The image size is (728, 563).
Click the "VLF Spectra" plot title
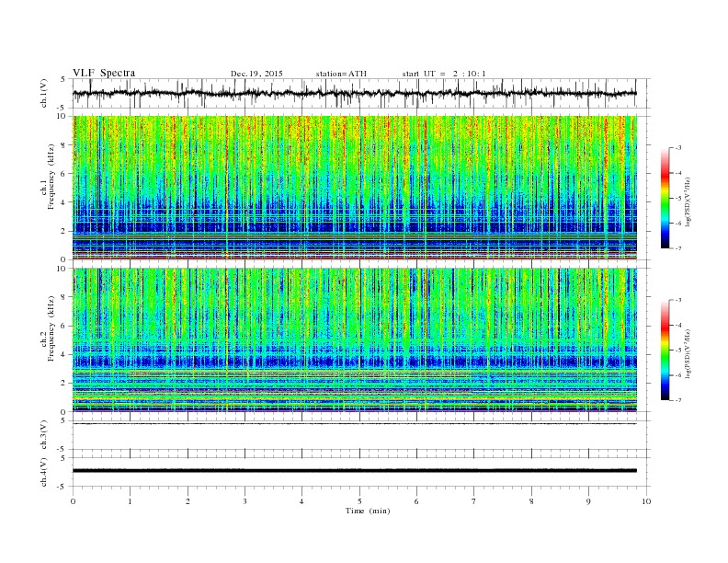[104, 73]
